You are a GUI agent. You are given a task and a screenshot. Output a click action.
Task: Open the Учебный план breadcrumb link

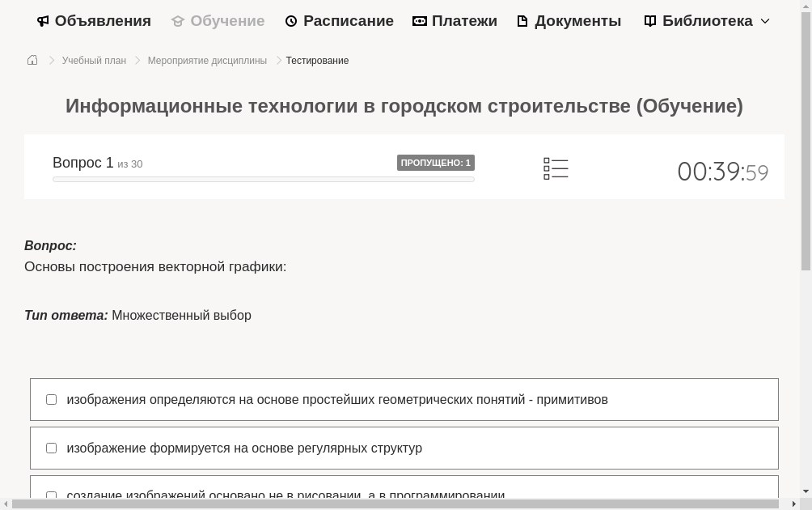[94, 60]
